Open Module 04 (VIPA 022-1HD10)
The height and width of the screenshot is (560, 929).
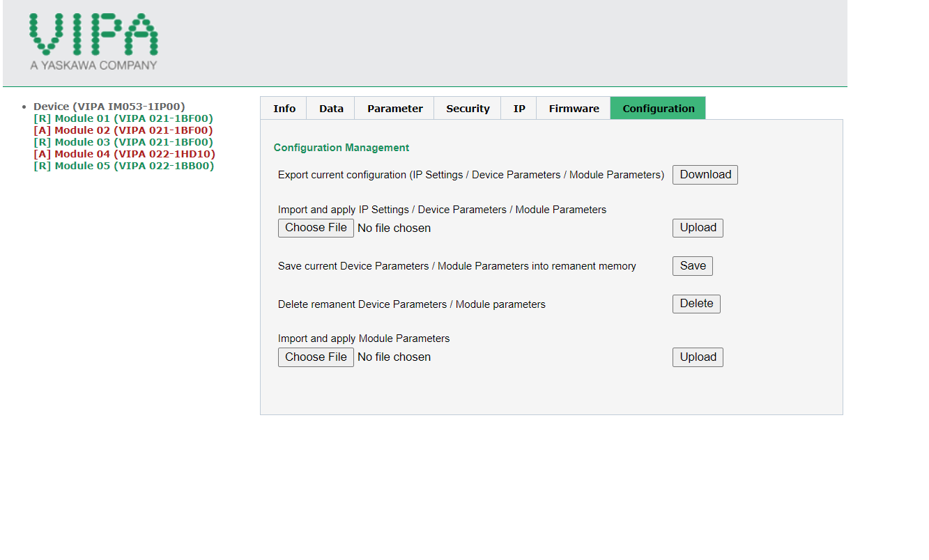coord(125,154)
